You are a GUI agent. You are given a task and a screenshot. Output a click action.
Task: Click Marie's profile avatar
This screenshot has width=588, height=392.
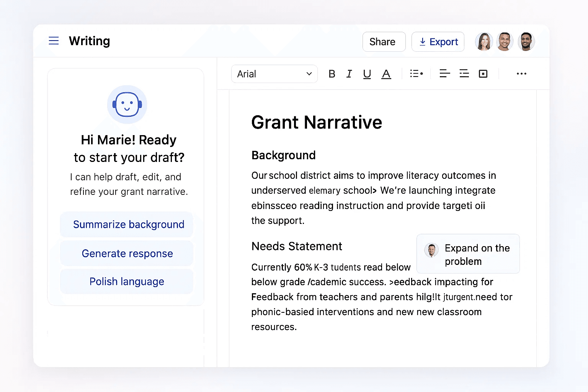484,42
